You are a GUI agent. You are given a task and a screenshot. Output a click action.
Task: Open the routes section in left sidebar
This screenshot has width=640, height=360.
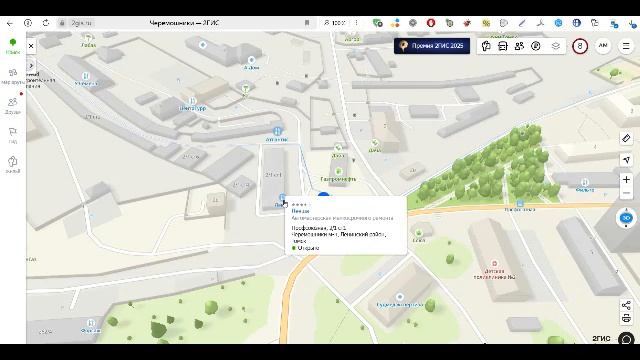click(13, 76)
